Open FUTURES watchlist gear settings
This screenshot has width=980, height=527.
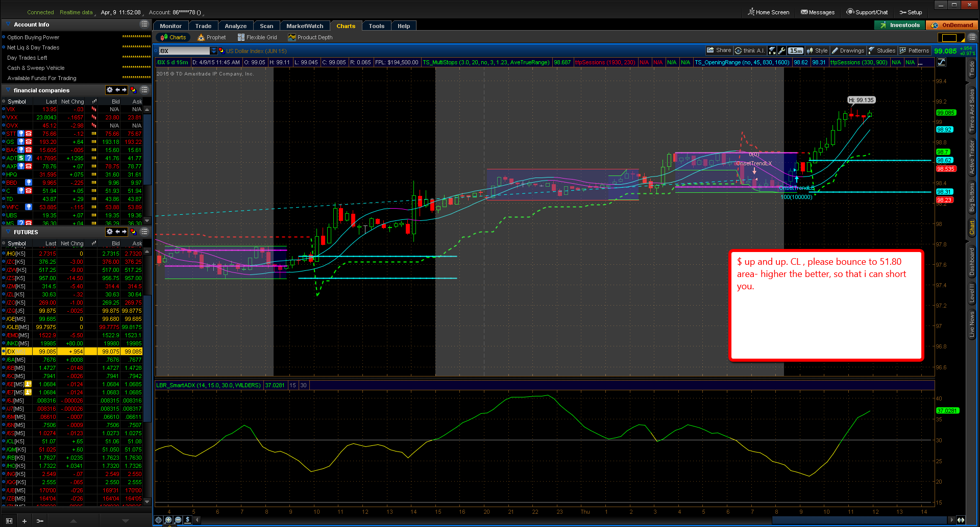pos(109,232)
